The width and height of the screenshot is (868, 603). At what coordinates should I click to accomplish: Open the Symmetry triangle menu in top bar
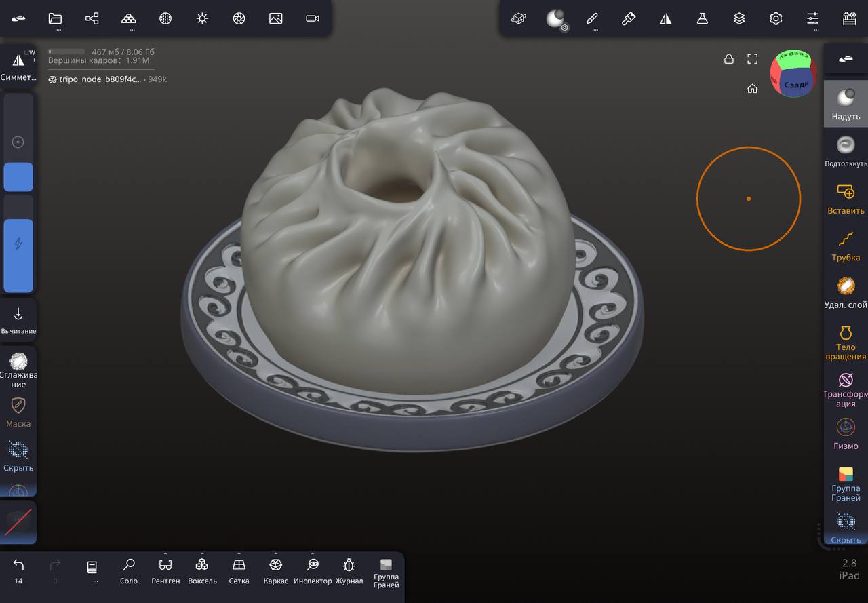tap(666, 18)
